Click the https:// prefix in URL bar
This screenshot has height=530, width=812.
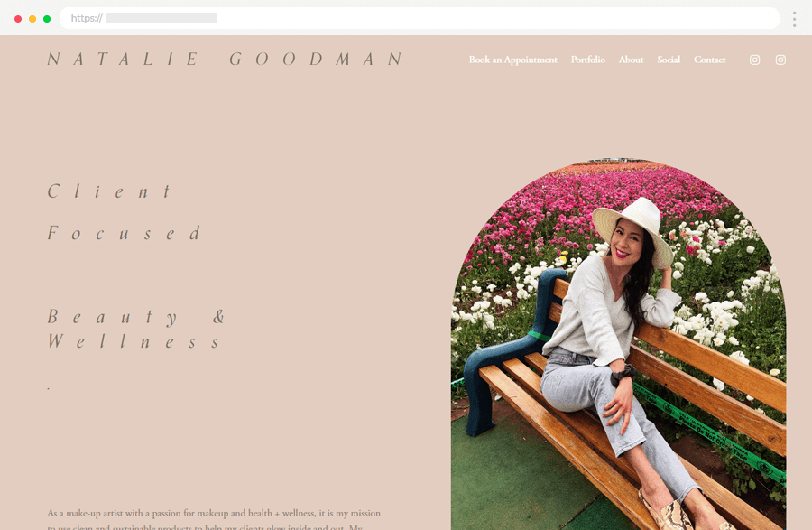pyautogui.click(x=87, y=18)
